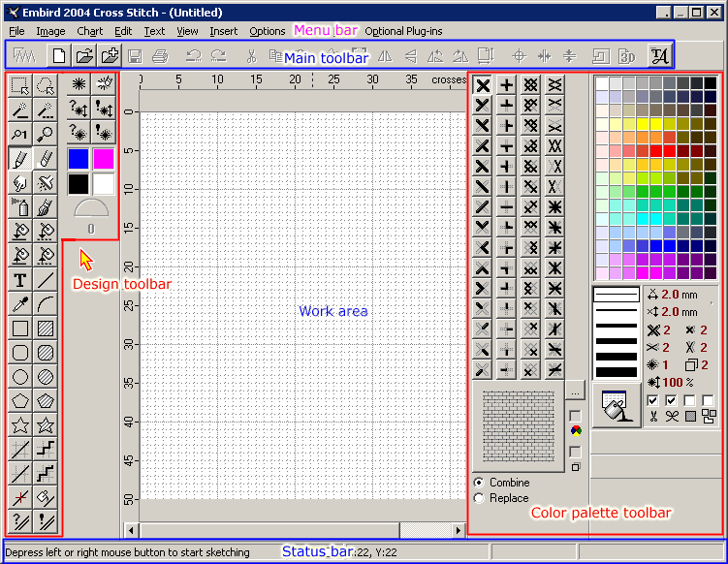The image size is (728, 564).
Task: Select the rectangular selection tool
Action: (20, 85)
